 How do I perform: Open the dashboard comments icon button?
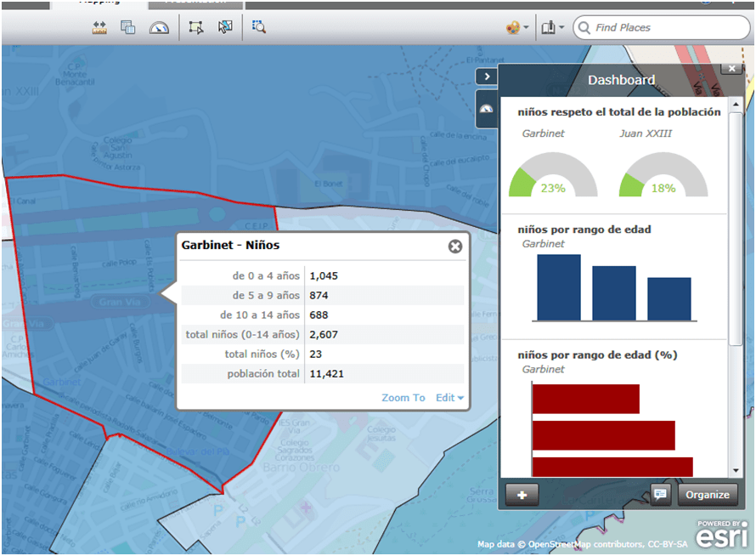pyautogui.click(x=660, y=494)
